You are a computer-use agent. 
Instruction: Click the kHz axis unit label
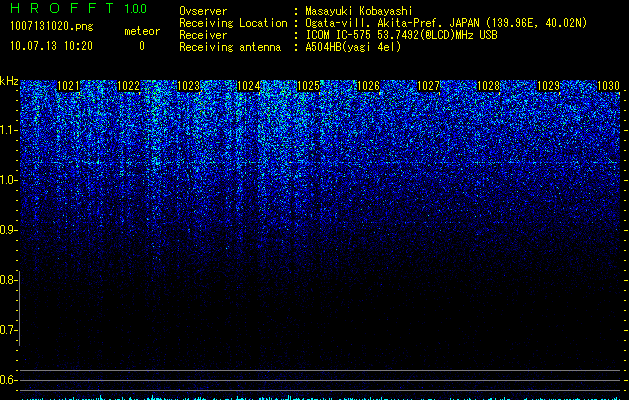click(x=9, y=81)
